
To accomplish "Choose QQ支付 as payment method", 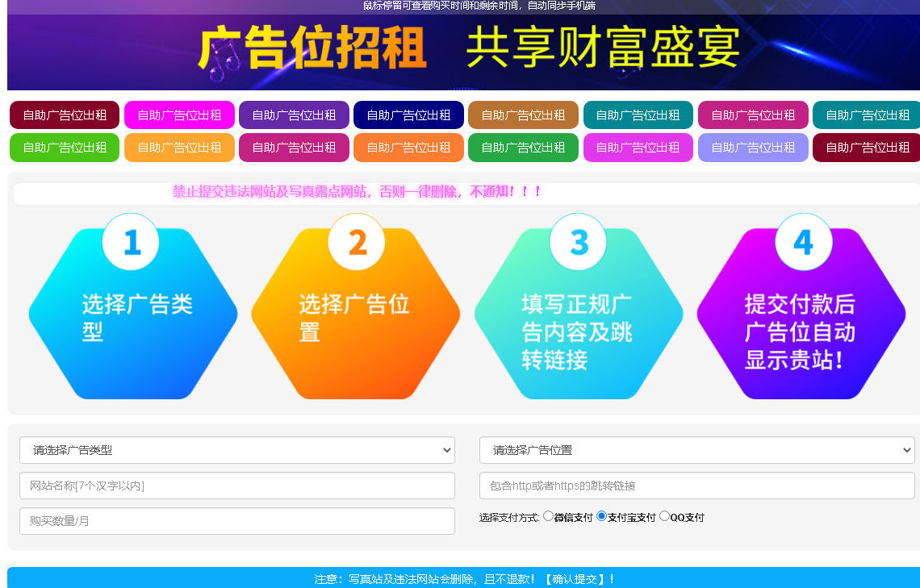I will point(664,517).
